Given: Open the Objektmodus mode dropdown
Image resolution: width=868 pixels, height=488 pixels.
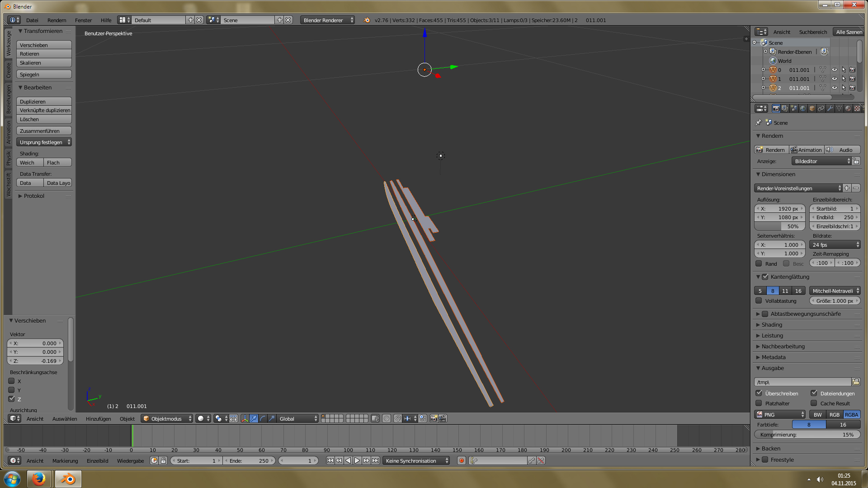Looking at the screenshot, I should (167, 419).
